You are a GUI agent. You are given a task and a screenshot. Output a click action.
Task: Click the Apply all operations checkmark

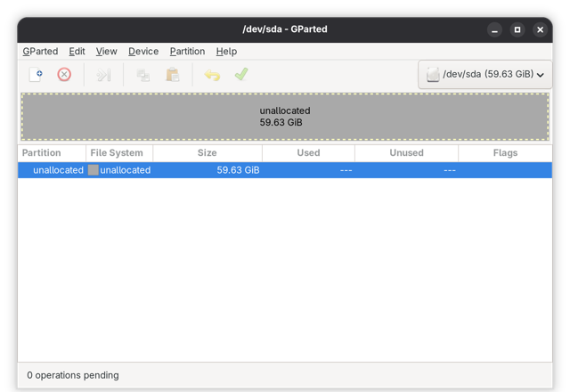241,75
